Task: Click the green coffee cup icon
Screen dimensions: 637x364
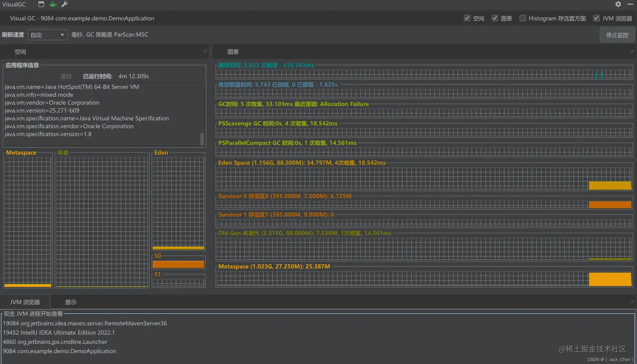Action: tap(53, 4)
